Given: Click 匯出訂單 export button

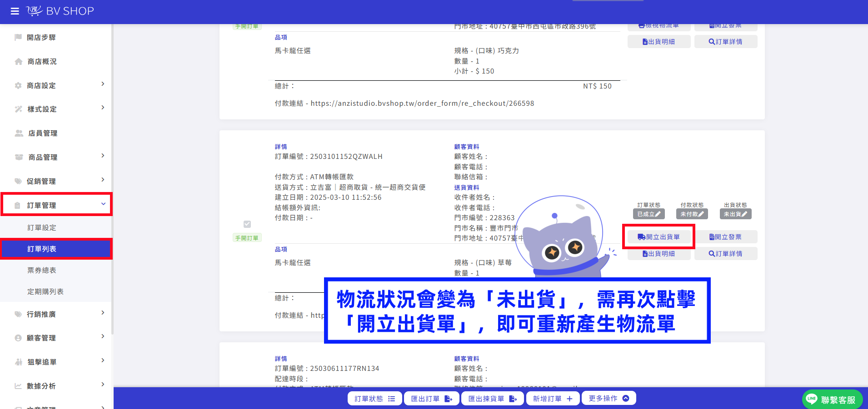Looking at the screenshot, I should pos(432,399).
